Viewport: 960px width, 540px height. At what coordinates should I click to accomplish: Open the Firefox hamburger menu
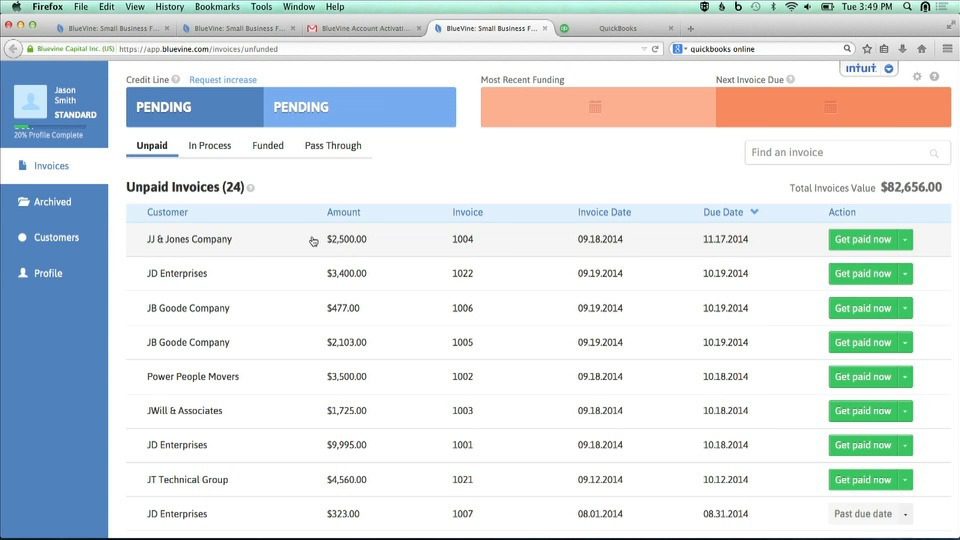click(x=947, y=49)
